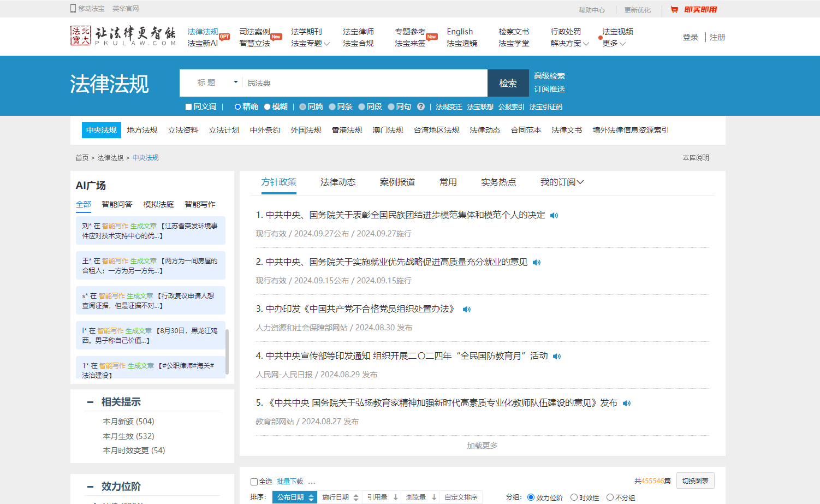Play audio for 实施就业优先战略 article

point(537,262)
